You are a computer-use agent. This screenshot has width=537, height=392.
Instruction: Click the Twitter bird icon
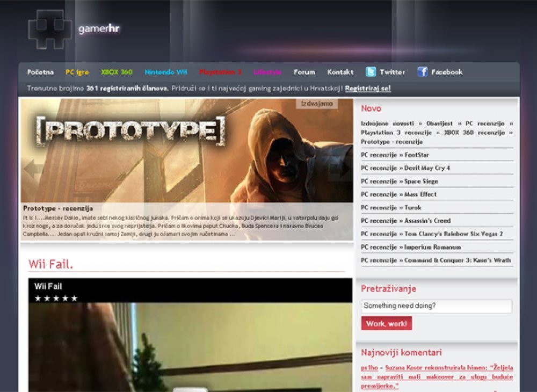click(x=371, y=72)
